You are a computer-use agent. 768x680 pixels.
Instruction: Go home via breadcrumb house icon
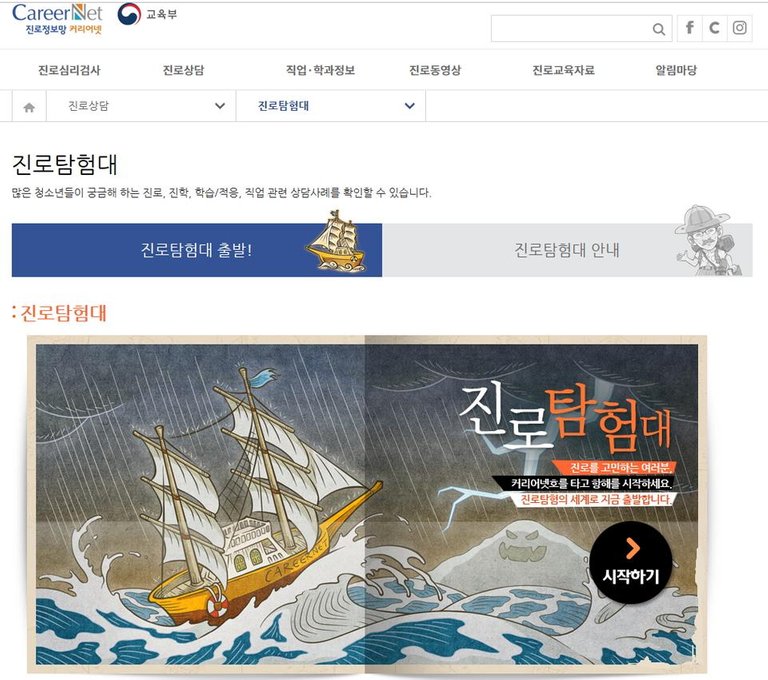point(29,106)
